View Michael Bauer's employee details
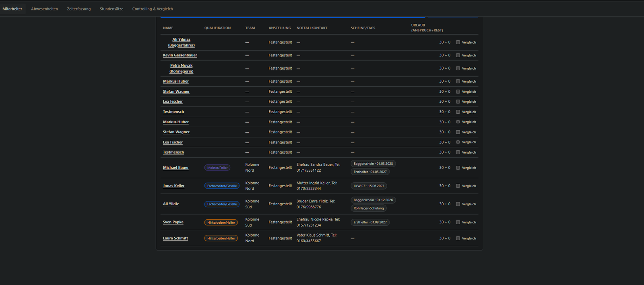 click(x=176, y=168)
